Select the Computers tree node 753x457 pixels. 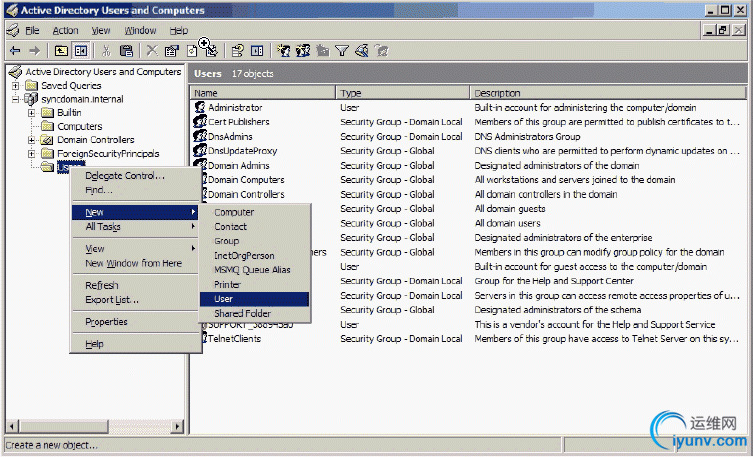click(x=80, y=126)
